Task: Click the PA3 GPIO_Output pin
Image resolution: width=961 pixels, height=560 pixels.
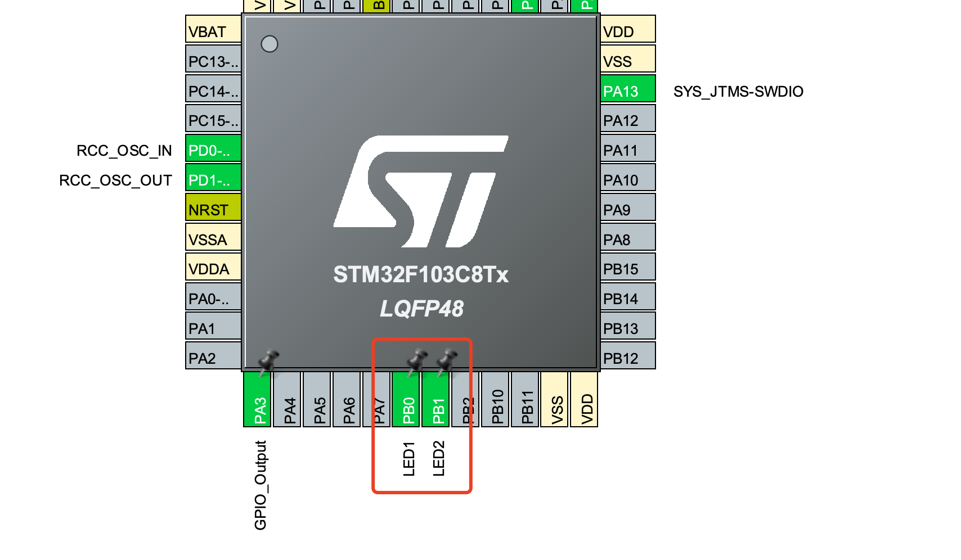Action: point(257,400)
